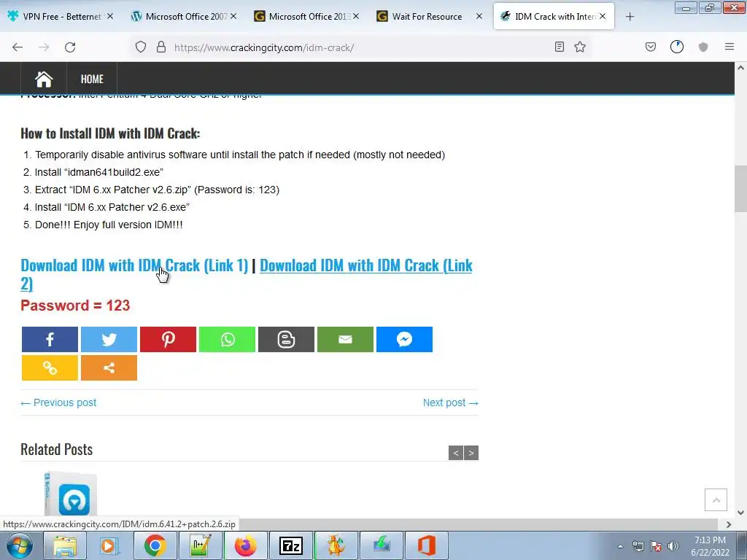View site security padlock info

[x=161, y=47]
